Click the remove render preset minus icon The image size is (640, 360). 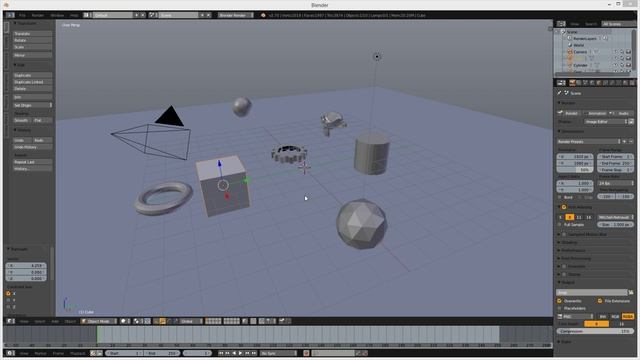(631, 142)
